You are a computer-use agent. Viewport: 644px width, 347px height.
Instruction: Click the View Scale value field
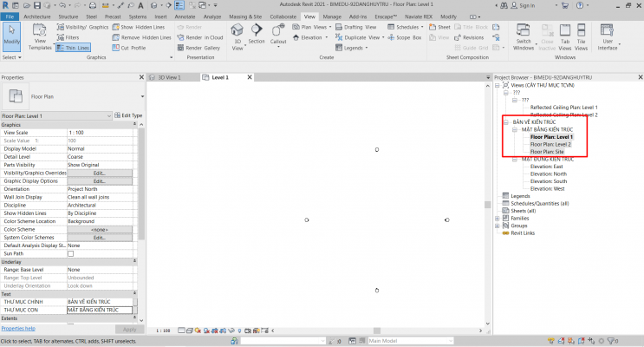tap(99, 132)
